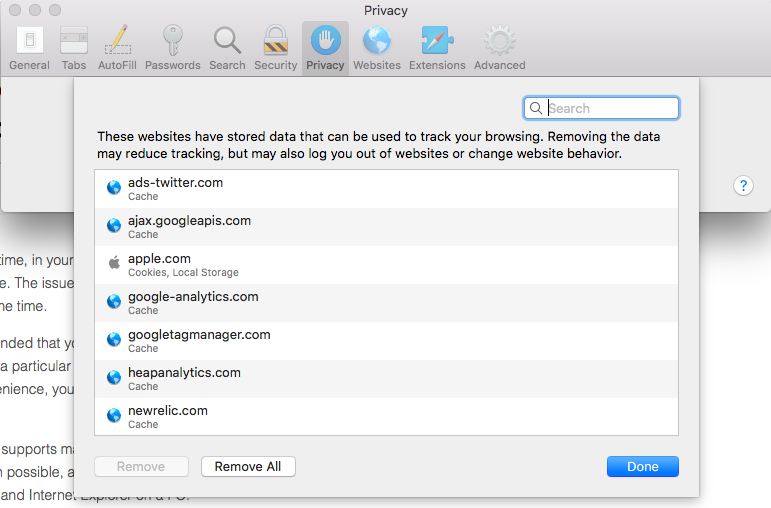Open the General preferences pane
This screenshot has height=508, width=771.
(x=30, y=48)
